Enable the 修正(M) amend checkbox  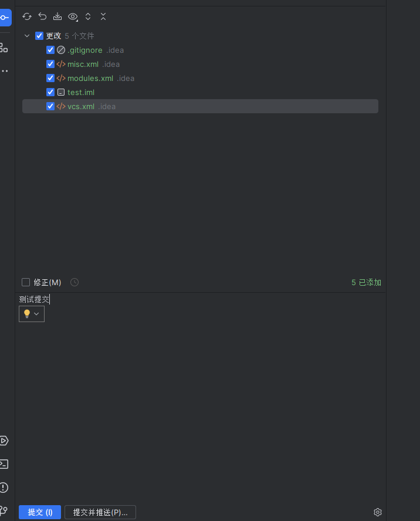point(26,282)
